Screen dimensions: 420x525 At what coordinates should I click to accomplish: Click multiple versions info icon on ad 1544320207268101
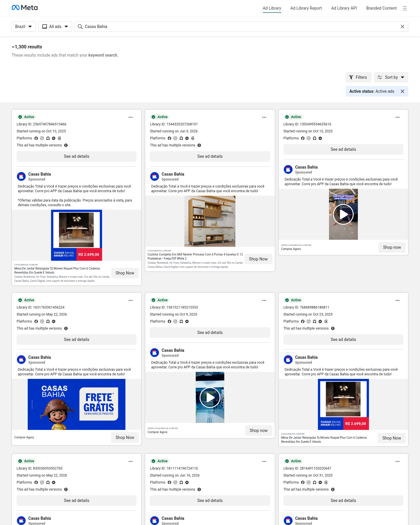tap(199, 145)
